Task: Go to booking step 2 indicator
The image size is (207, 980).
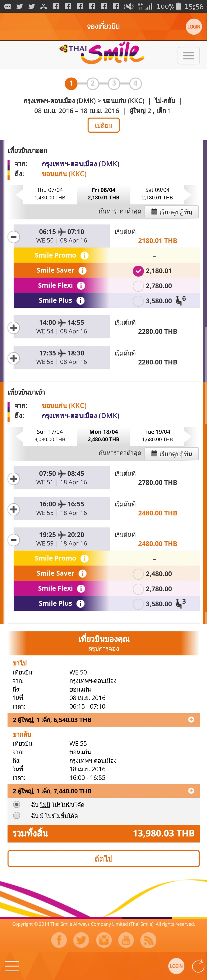Action: tap(93, 83)
